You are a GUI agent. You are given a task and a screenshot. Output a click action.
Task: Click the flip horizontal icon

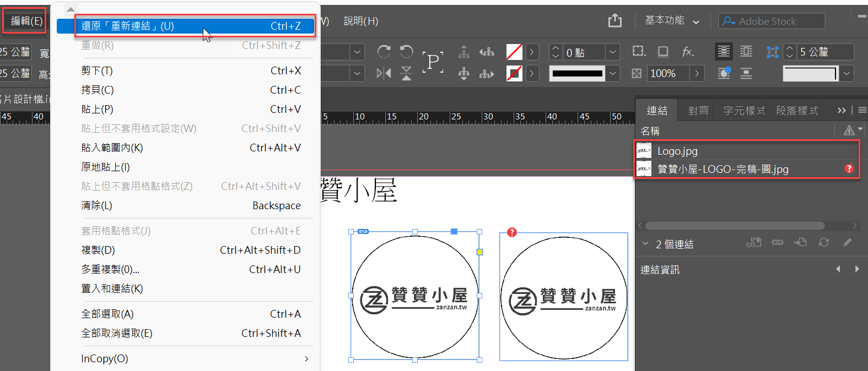(384, 73)
